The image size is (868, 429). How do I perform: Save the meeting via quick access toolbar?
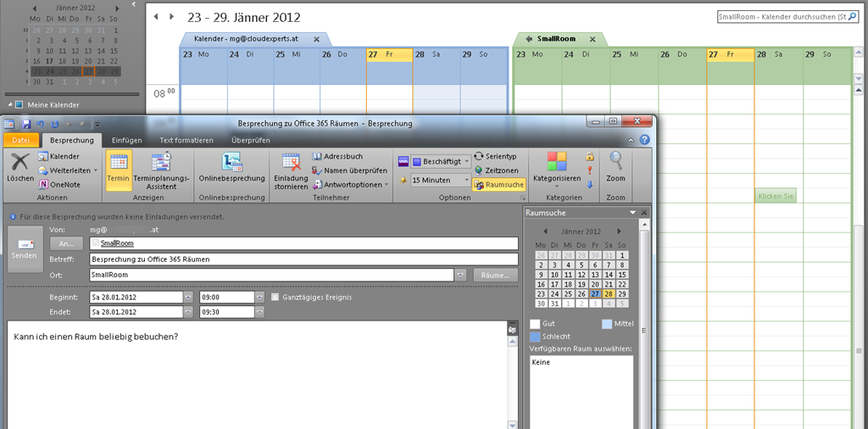(x=26, y=124)
